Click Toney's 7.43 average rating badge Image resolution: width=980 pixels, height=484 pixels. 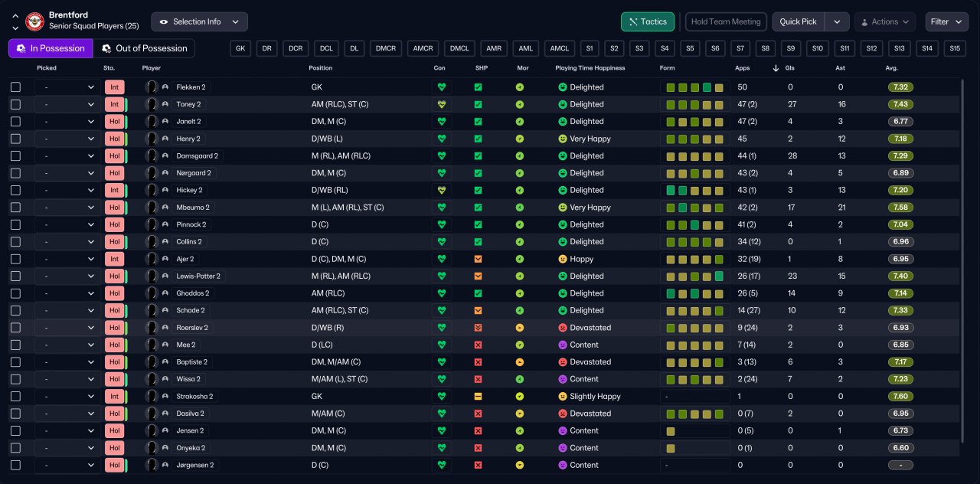900,104
